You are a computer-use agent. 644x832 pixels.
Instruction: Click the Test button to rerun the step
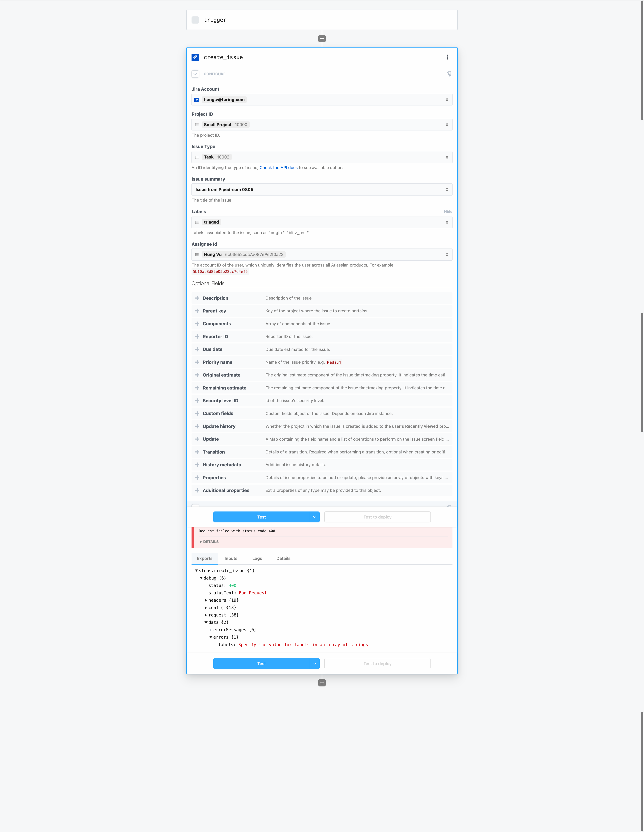262,517
